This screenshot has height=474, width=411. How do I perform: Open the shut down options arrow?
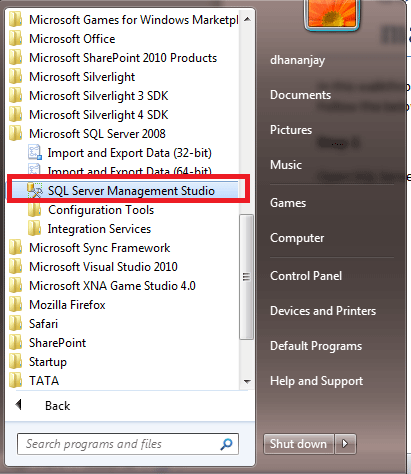point(345,444)
